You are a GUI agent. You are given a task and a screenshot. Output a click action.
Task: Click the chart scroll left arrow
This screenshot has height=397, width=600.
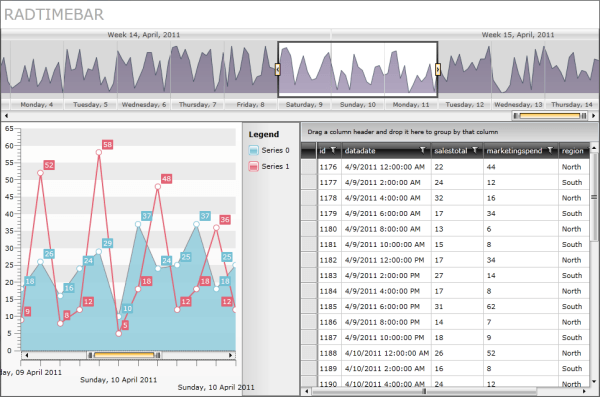[x=26, y=355]
